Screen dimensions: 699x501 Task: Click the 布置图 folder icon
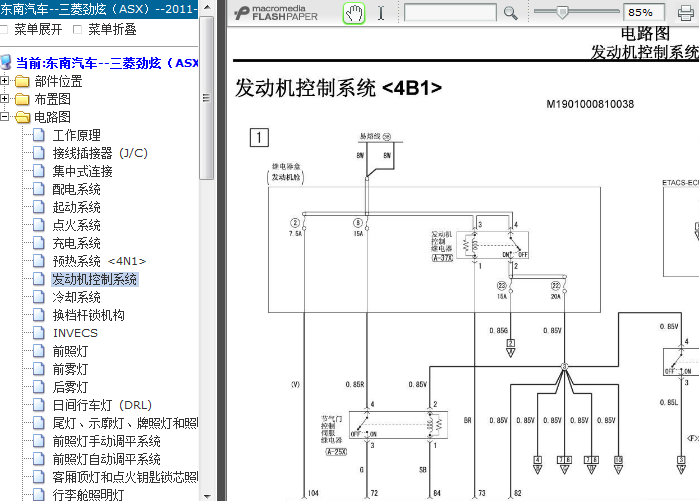point(22,99)
